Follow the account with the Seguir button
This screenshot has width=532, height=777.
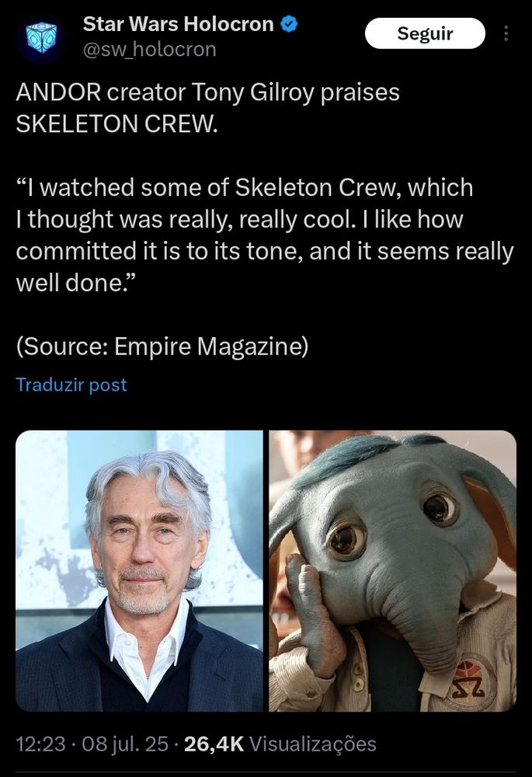425,33
